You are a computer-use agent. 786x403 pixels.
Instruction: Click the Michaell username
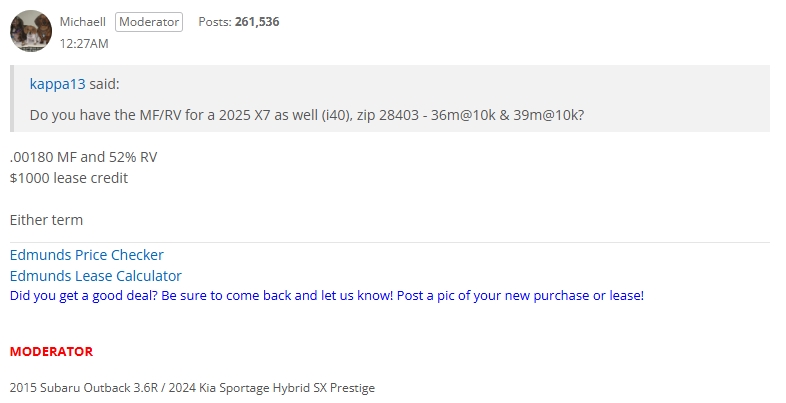[x=83, y=22]
